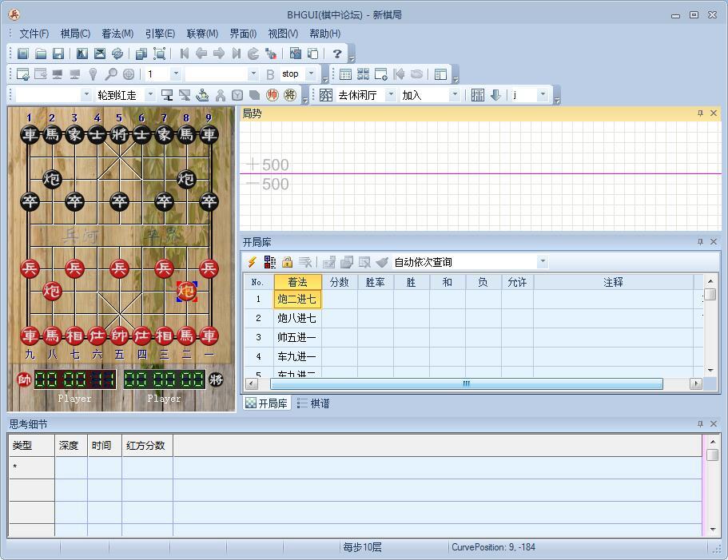Click the opening table horizontal scrollbar thumb
This screenshot has width=728, height=560.
pyautogui.click(x=466, y=383)
